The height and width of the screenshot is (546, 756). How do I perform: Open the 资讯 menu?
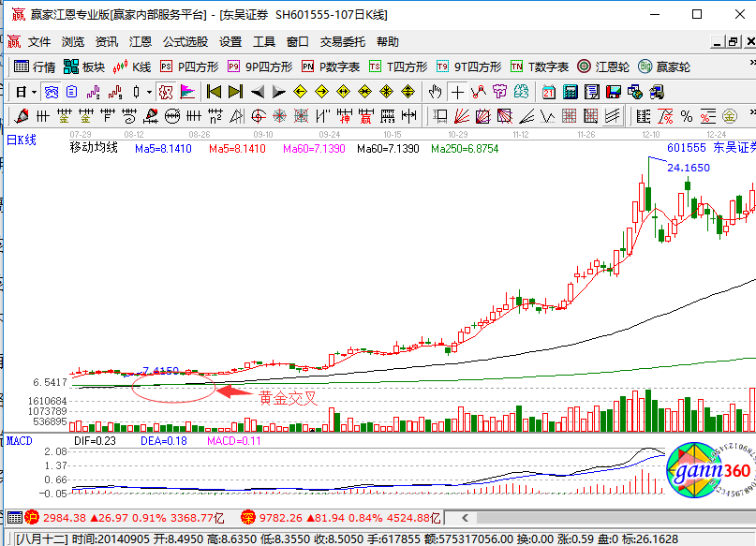coord(107,42)
